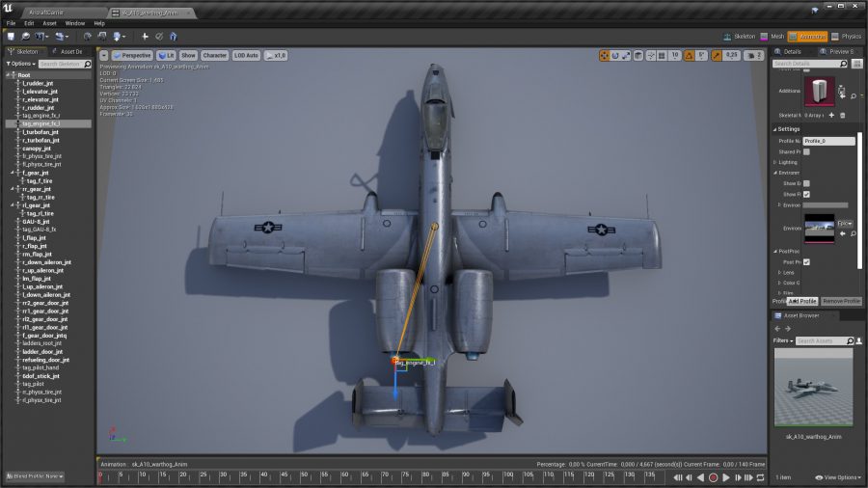Collapse the Settings section

pyautogui.click(x=775, y=129)
